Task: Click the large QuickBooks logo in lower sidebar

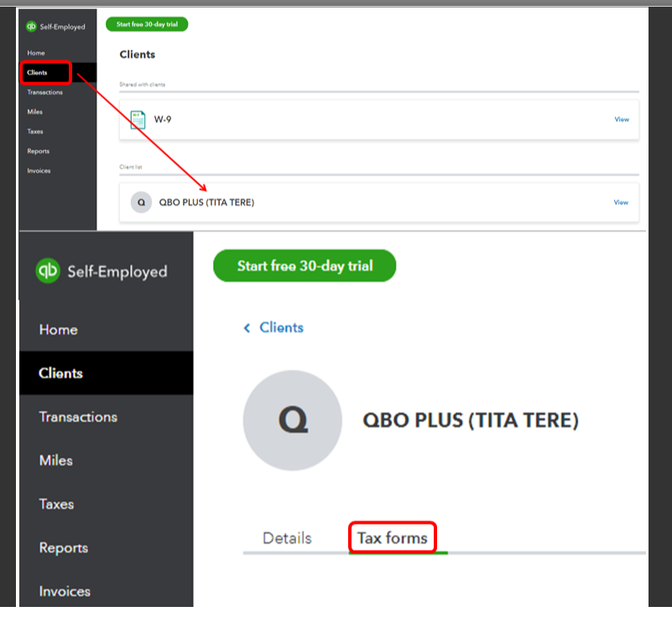Action: pyautogui.click(x=48, y=270)
